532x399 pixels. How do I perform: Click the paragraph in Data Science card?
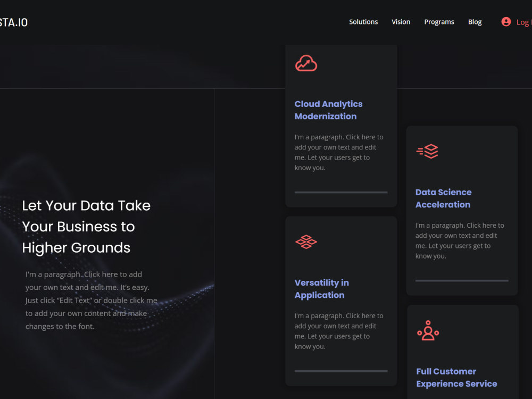tap(460, 240)
